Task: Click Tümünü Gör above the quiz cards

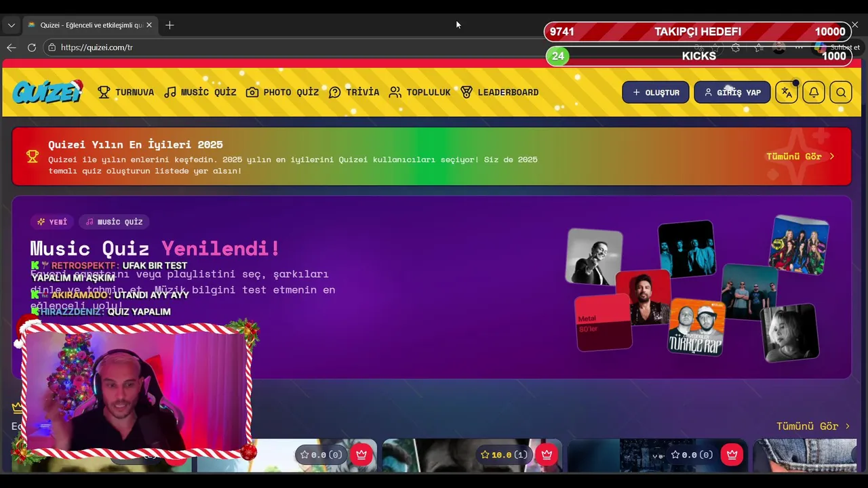Action: tap(813, 426)
